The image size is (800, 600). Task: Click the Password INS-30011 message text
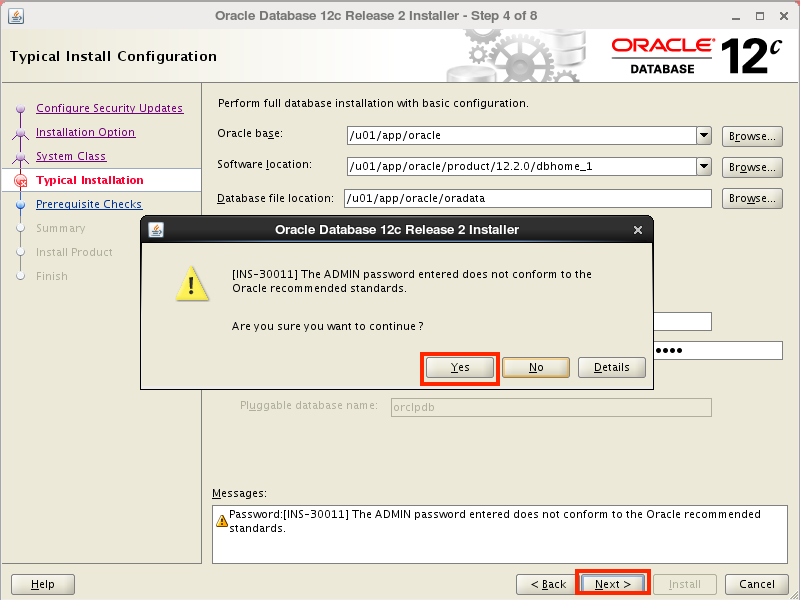tap(494, 521)
